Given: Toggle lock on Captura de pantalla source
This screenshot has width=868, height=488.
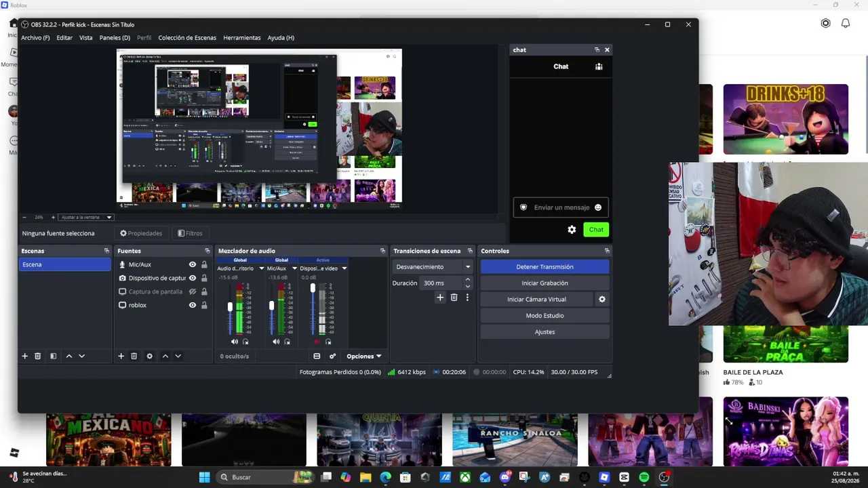Looking at the screenshot, I should (204, 291).
